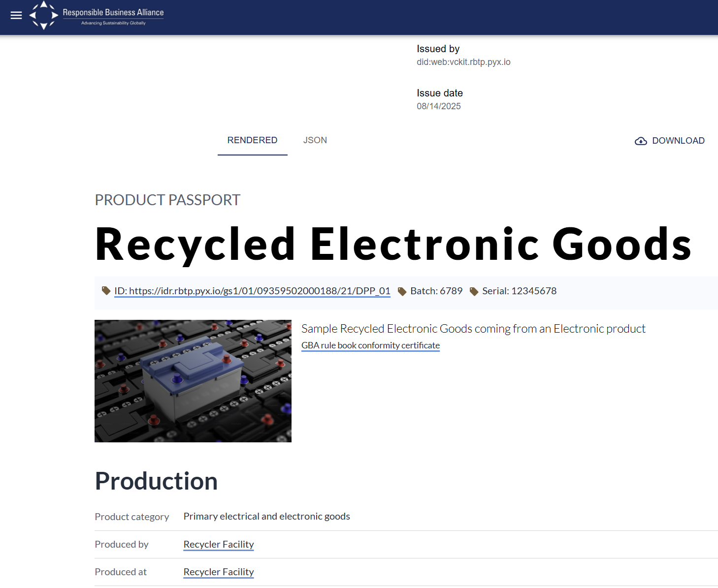
Task: Open Recycler Facility link in Produced by row
Action: pyautogui.click(x=219, y=544)
